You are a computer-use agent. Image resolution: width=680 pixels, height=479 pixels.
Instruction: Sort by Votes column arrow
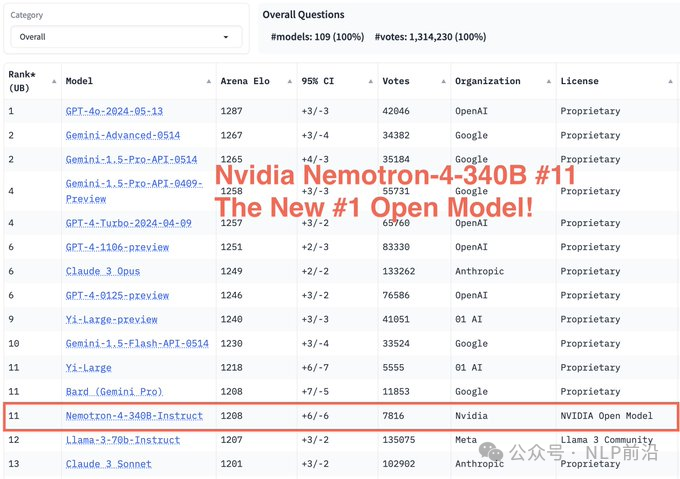coord(444,81)
